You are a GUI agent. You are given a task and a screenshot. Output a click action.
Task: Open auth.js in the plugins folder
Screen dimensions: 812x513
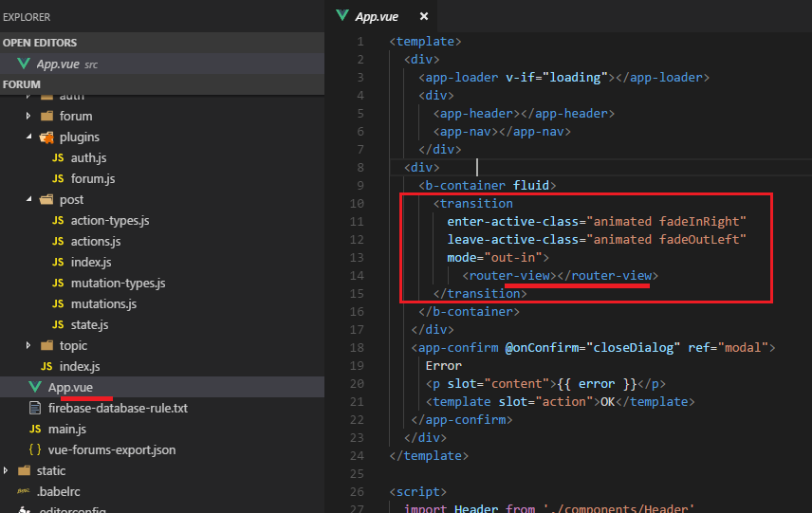click(x=88, y=158)
